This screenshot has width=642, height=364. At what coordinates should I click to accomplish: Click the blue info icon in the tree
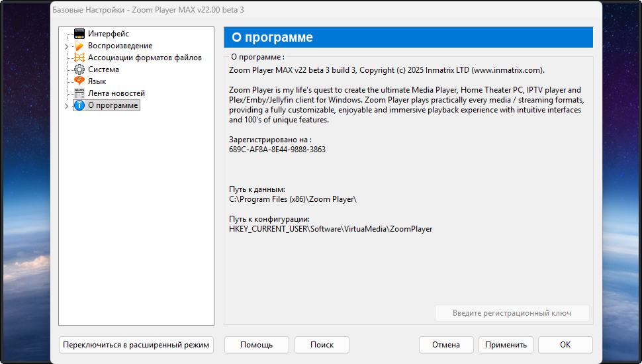(x=79, y=105)
